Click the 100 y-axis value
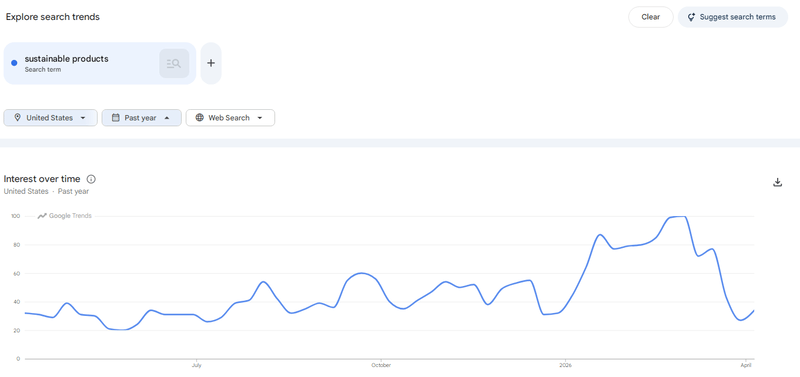The width and height of the screenshot is (800, 377). (x=15, y=216)
